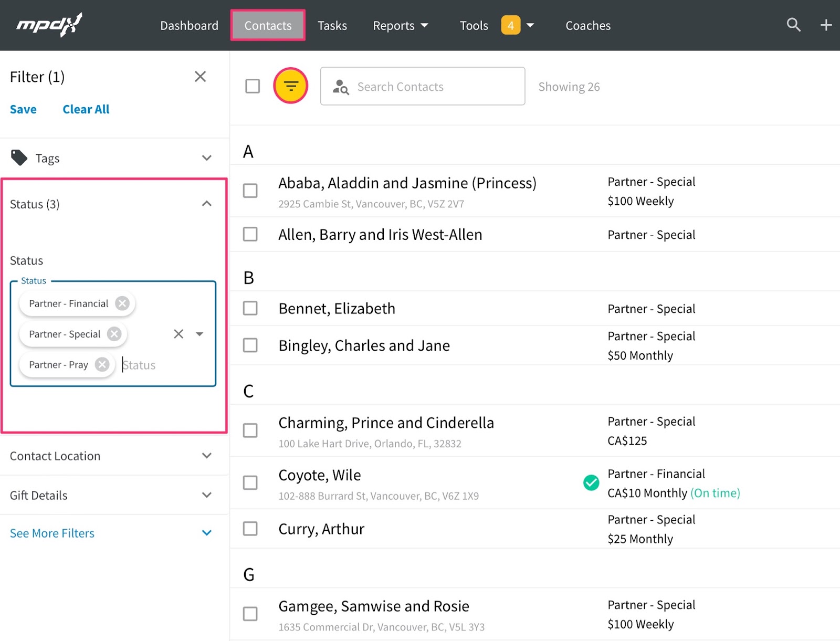Open search via magnifier icon in header
This screenshot has height=641, width=840.
pyautogui.click(x=793, y=25)
